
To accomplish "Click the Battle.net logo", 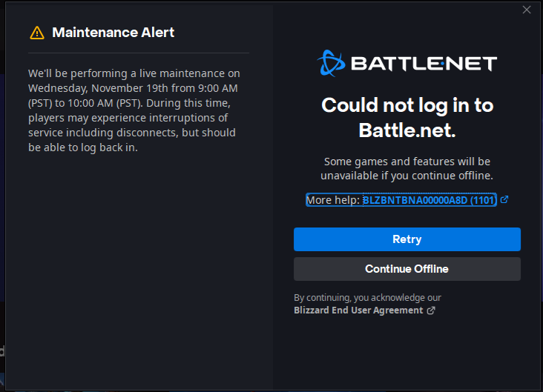I will [x=407, y=63].
